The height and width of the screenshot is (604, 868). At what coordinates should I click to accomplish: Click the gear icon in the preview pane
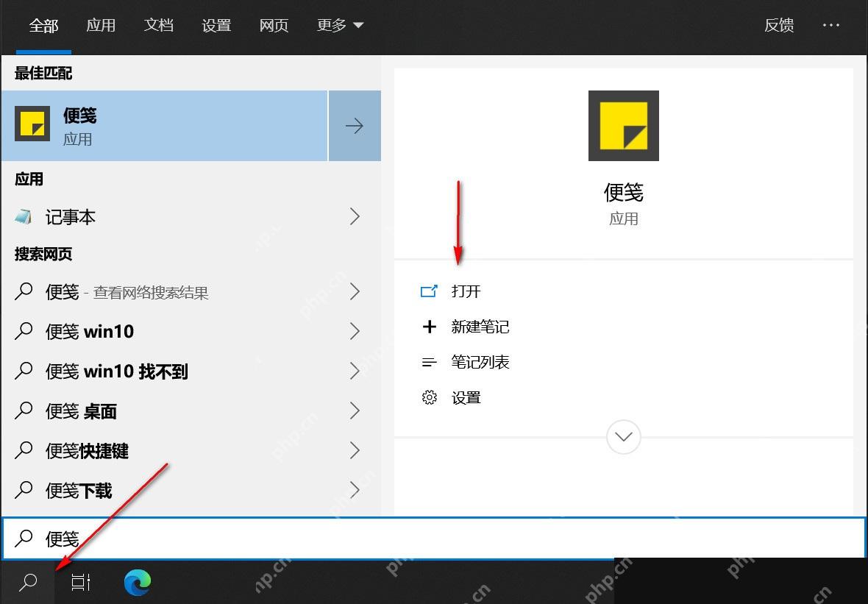pyautogui.click(x=429, y=397)
